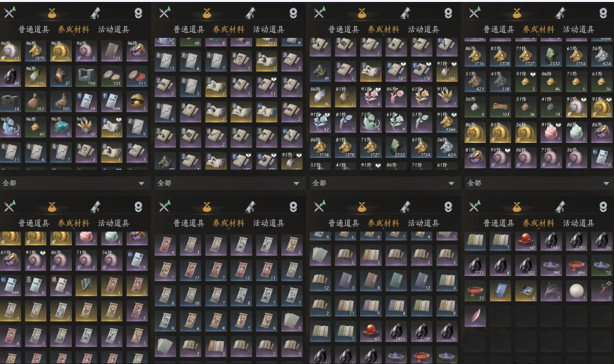The height and width of the screenshot is (364, 614).
Task: Select the flat stone discs count 335
Action: pos(112,76)
